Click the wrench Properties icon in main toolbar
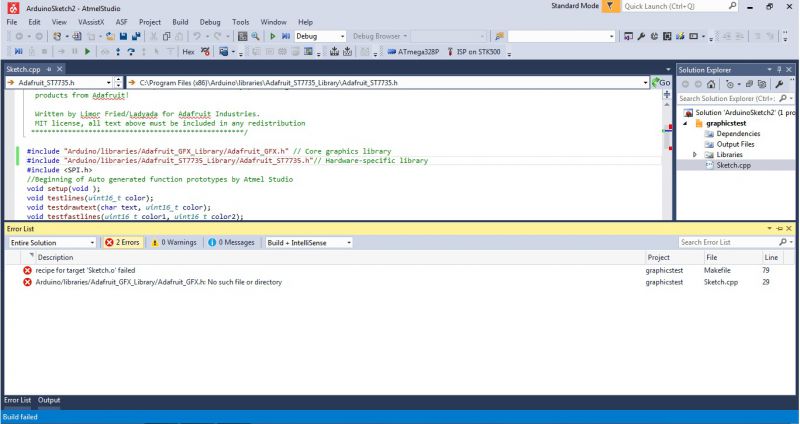Image resolution: width=800 pixels, height=424 pixels. tap(641, 36)
